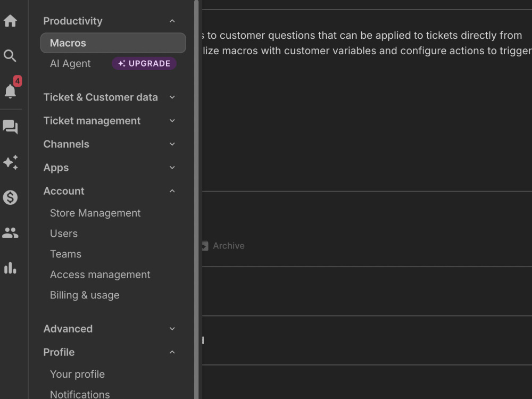Open the AI sparkles sidebar icon
This screenshot has width=532, height=399.
coord(11,162)
